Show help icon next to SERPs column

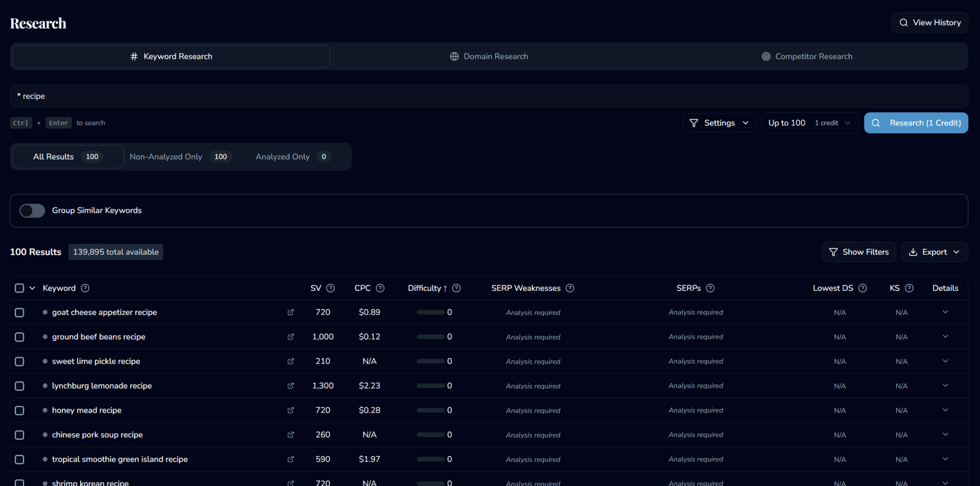[x=710, y=288]
